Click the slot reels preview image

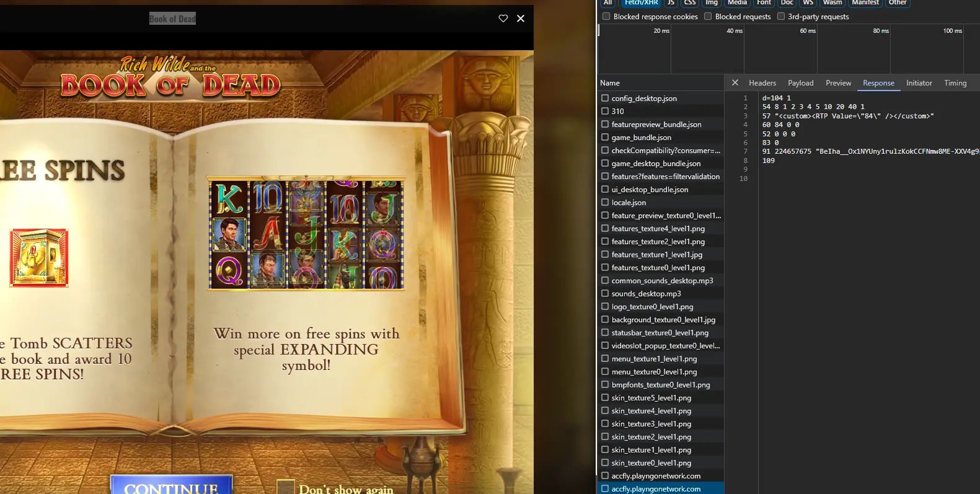[x=307, y=234]
